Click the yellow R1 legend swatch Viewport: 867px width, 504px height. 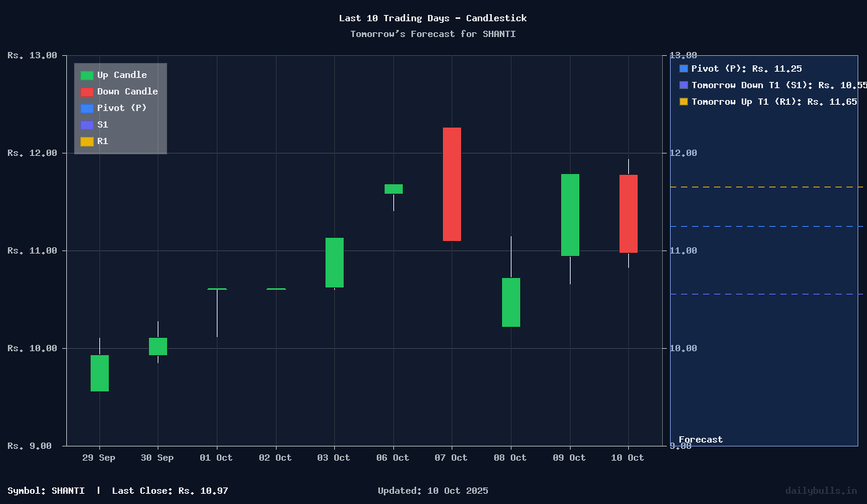tap(87, 142)
